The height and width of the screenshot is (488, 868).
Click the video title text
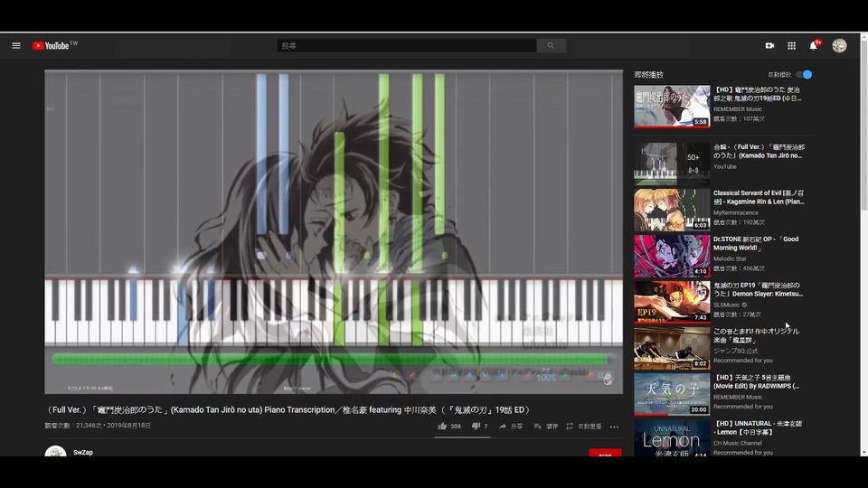click(x=288, y=410)
